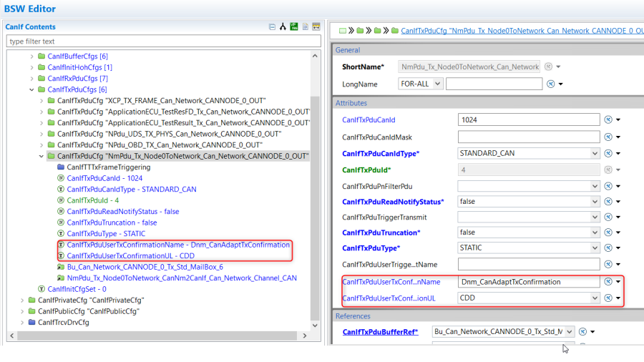Click the reset icon next to CanIfTxPduUserTxConf...ionUL

click(608, 298)
